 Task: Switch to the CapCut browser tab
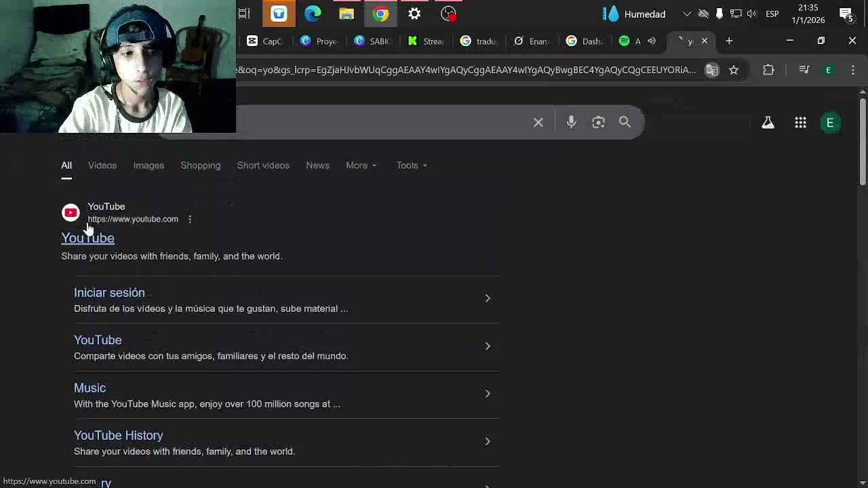click(x=265, y=41)
